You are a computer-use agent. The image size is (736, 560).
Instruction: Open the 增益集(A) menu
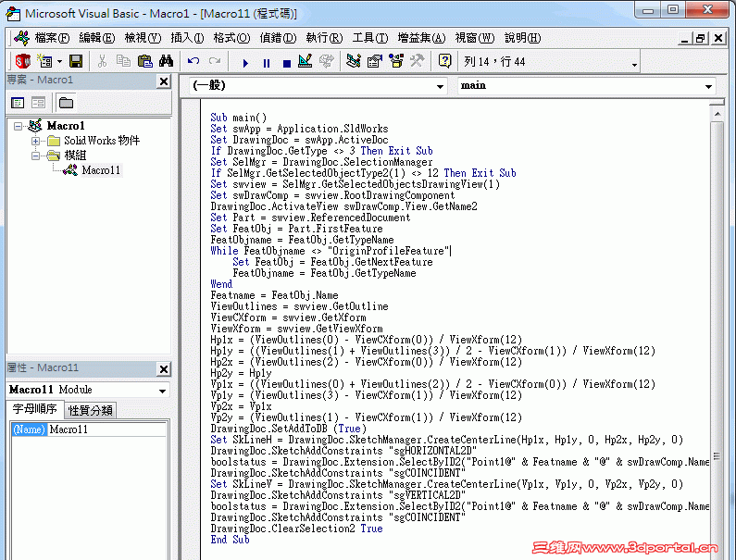(x=421, y=38)
